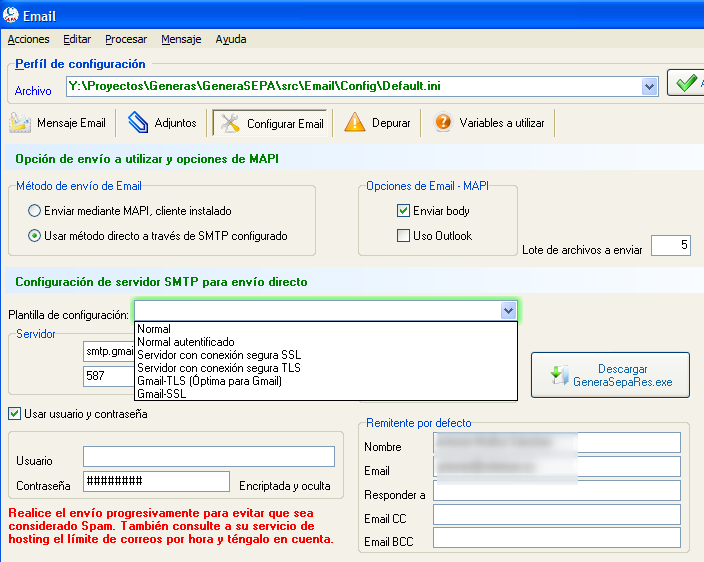Viewport: 704px width, 562px height.
Task: Open the Mensaje Email envelope icon
Action: pos(20,123)
